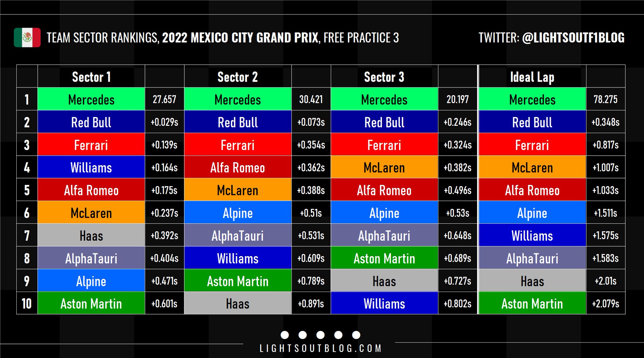
Task: Select the Sector 3 column header
Action: point(384,77)
